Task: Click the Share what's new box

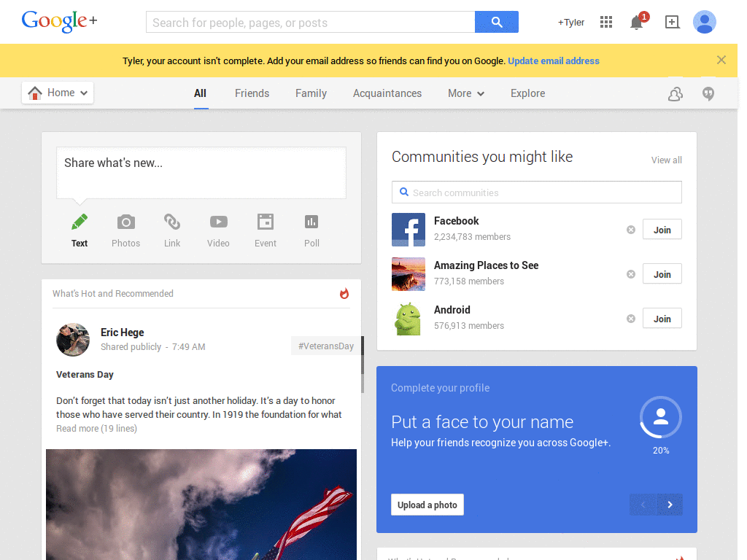Action: (x=201, y=172)
